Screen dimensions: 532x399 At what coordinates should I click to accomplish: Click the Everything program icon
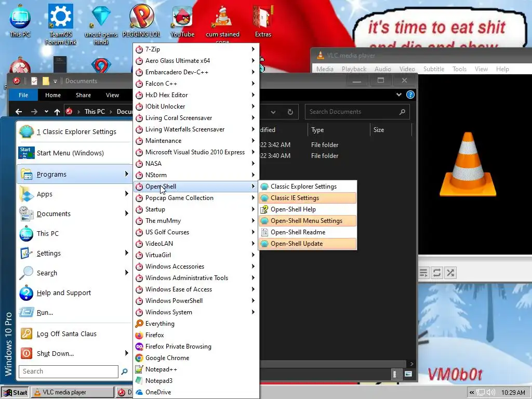[x=139, y=324]
